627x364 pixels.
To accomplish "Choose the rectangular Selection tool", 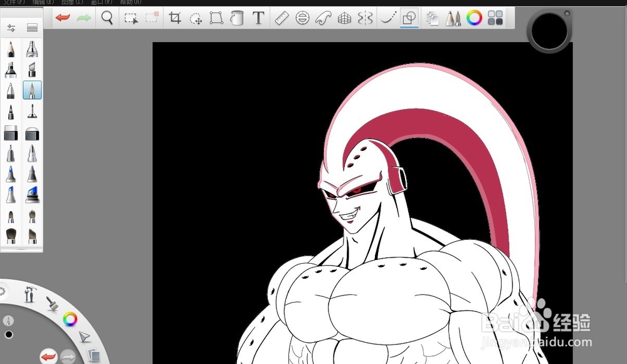I will 131,18.
